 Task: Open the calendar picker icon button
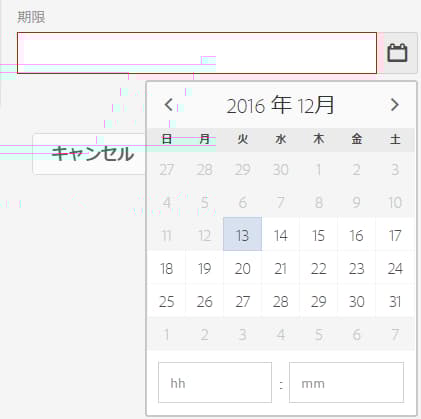pyautogui.click(x=397, y=53)
